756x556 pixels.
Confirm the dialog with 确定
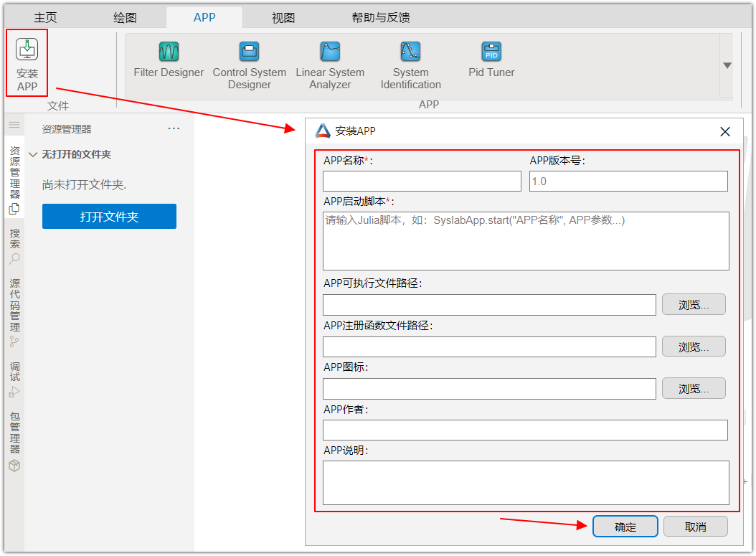point(625,527)
